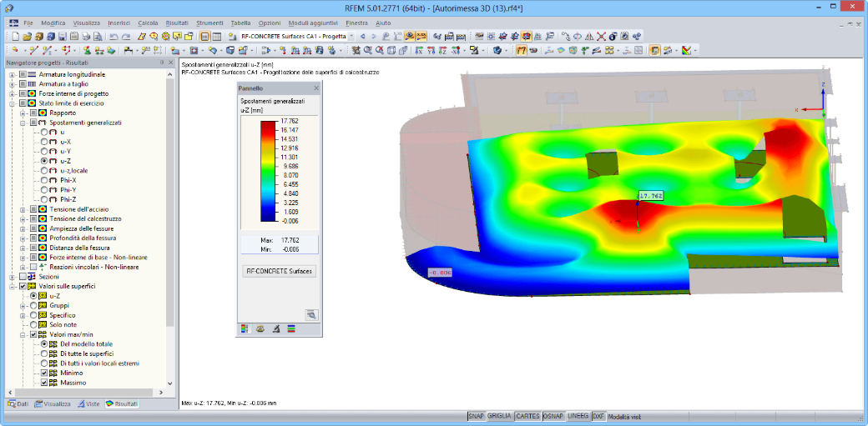Toggle the Show results eye icon
Viewport: 868px width, 426px height.
[410, 37]
